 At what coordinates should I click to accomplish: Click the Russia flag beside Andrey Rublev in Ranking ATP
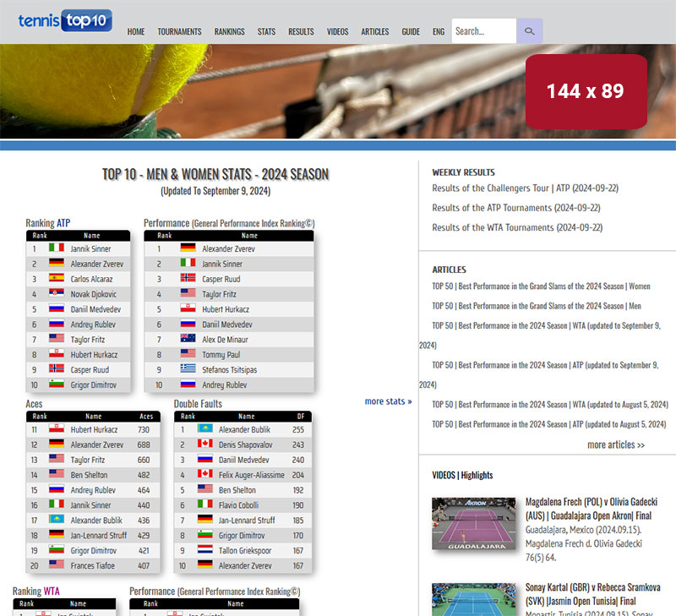pyautogui.click(x=57, y=323)
